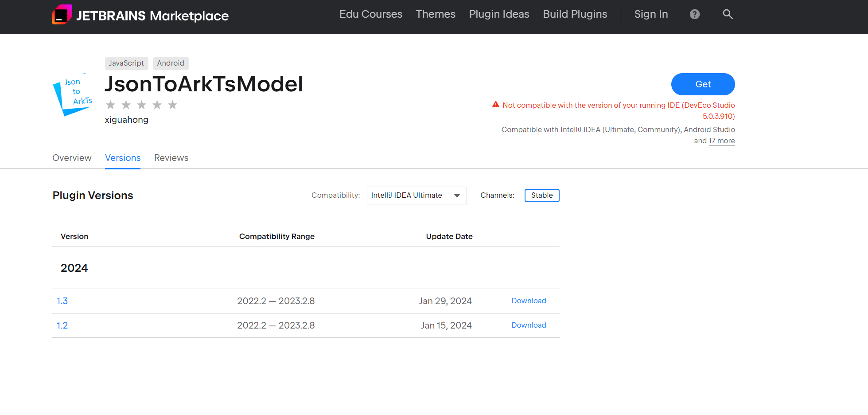
Task: Click the red incompatibility warning icon
Action: 496,105
